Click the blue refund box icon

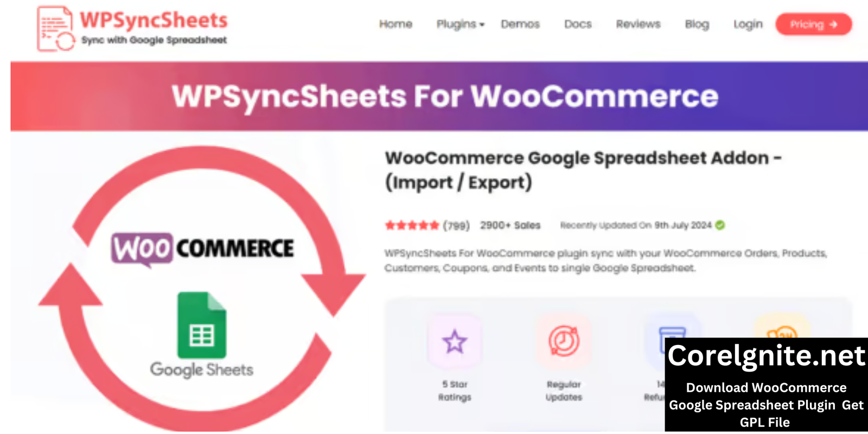(x=672, y=331)
